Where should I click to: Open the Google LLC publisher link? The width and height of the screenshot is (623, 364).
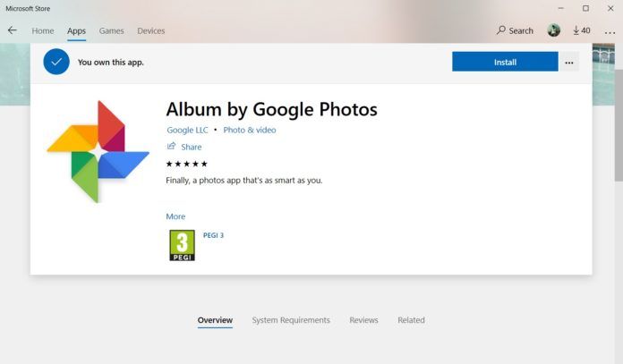[187, 131]
